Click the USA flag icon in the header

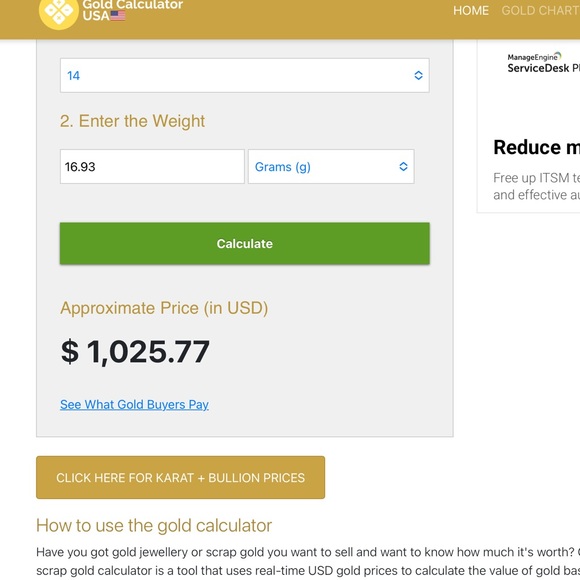click(118, 16)
